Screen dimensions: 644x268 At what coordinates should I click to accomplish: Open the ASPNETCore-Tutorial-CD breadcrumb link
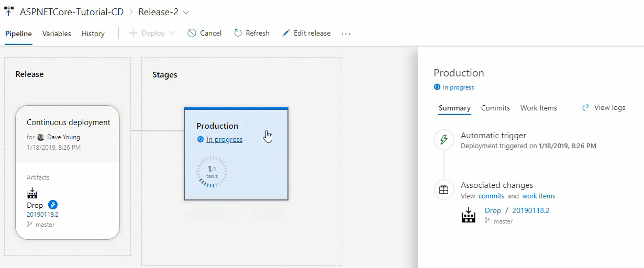72,12
